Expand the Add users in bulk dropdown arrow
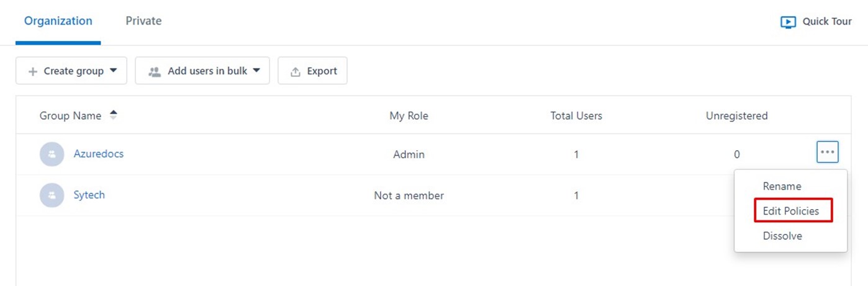Image resolution: width=868 pixels, height=286 pixels. coord(256,71)
